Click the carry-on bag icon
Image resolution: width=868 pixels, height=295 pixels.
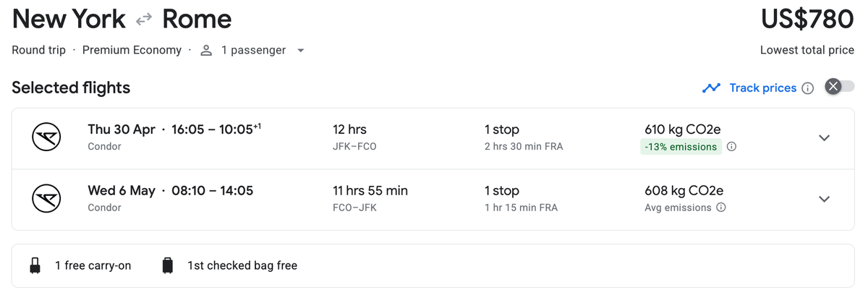(x=35, y=265)
